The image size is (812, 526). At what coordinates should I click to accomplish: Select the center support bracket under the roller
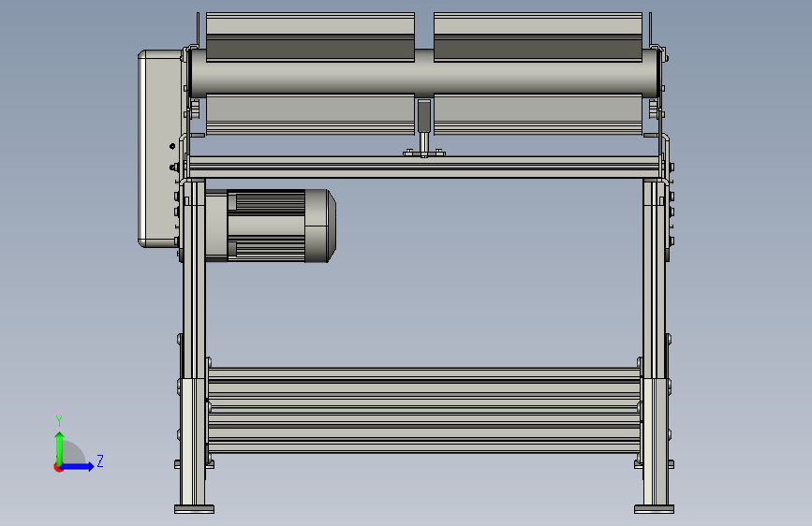coord(424,128)
